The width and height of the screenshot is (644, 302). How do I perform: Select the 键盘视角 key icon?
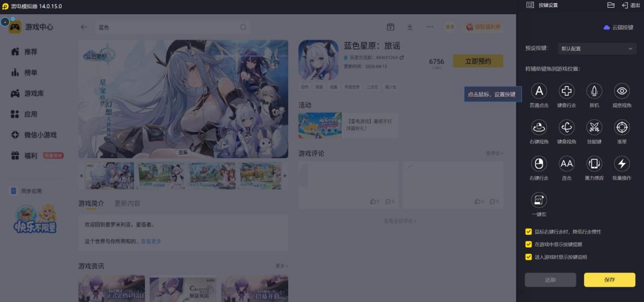click(x=566, y=127)
